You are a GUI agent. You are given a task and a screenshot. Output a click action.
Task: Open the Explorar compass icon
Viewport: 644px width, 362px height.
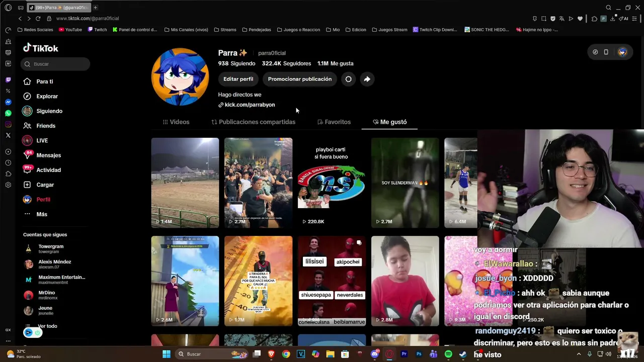pos(27,96)
